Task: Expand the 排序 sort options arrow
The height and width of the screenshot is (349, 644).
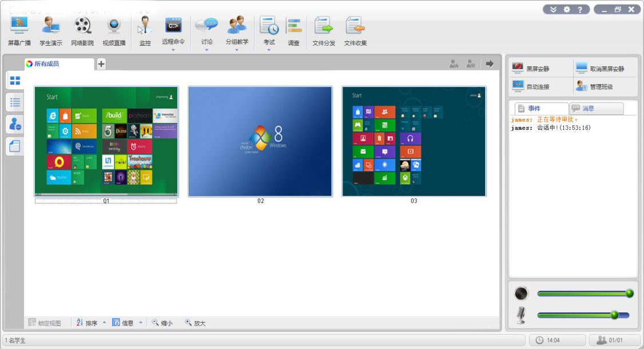Action: 104,323
